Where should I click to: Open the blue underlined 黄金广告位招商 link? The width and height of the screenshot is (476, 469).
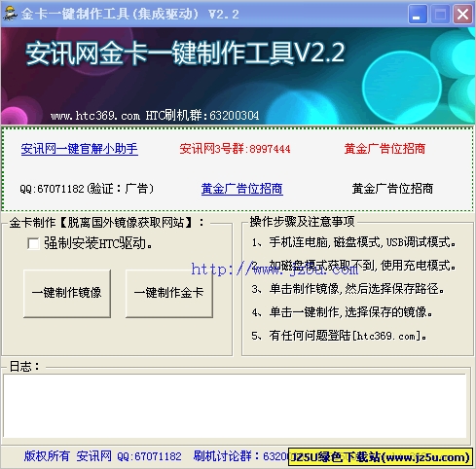click(x=241, y=189)
